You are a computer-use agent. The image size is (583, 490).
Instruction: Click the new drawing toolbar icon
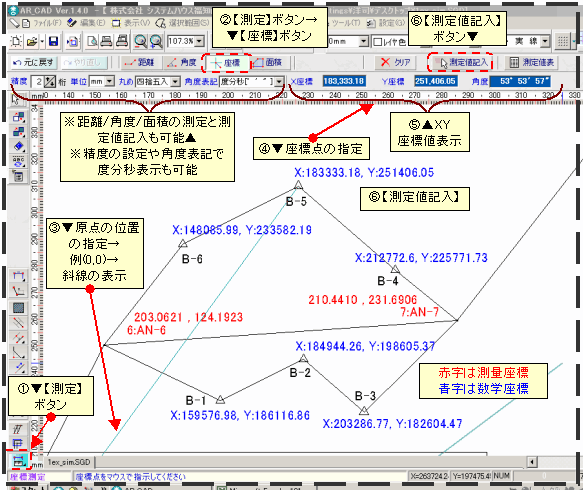[x=16, y=41]
